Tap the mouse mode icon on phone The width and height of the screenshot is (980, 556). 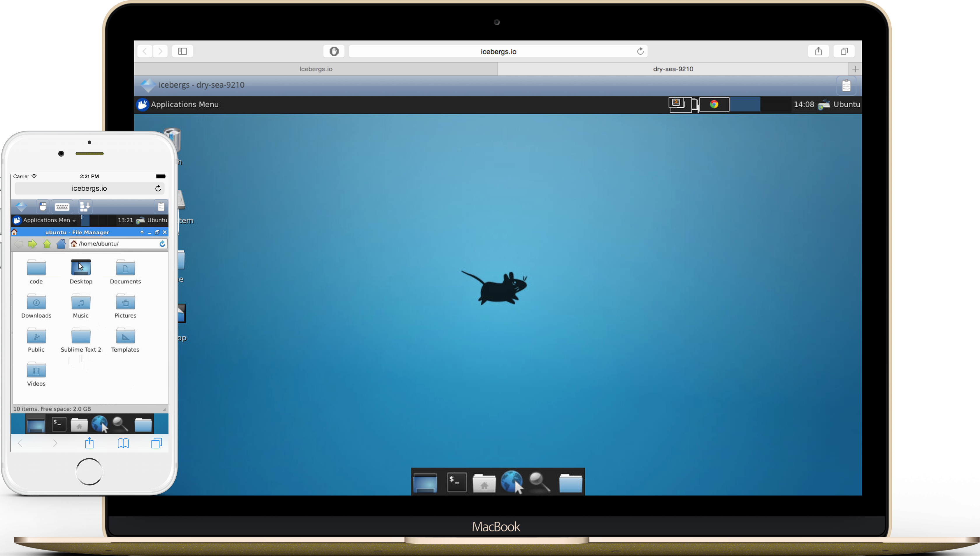(43, 207)
